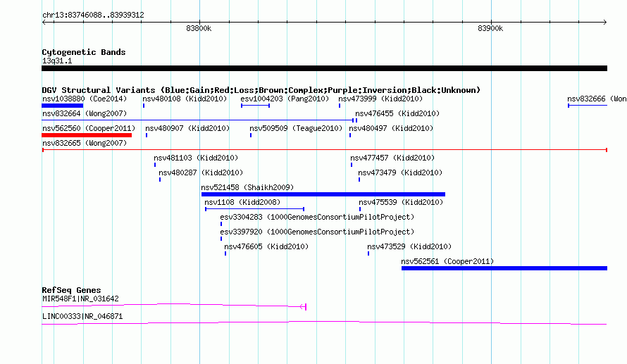
Task: Open nsv480497 (Kidd2010) variant
Action: [x=391, y=128]
